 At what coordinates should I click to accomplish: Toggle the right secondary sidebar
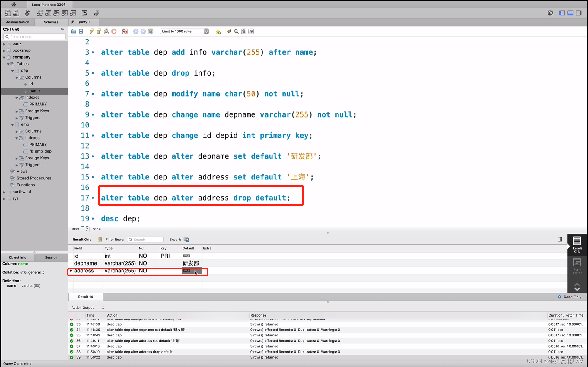coord(579,13)
